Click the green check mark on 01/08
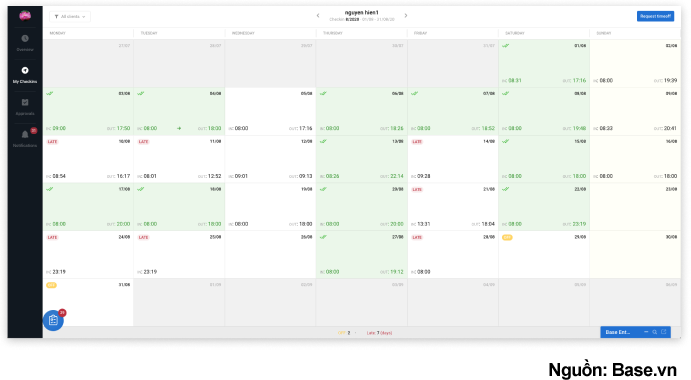 (505, 46)
